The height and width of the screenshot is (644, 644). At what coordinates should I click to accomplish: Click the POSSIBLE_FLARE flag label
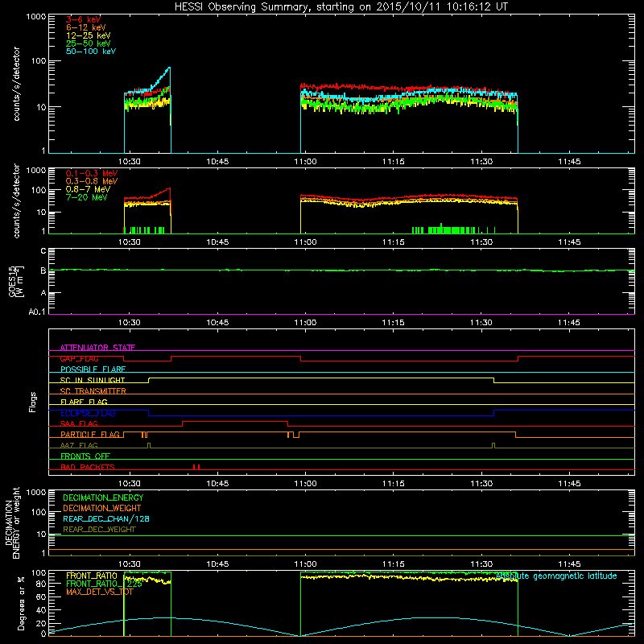point(93,369)
